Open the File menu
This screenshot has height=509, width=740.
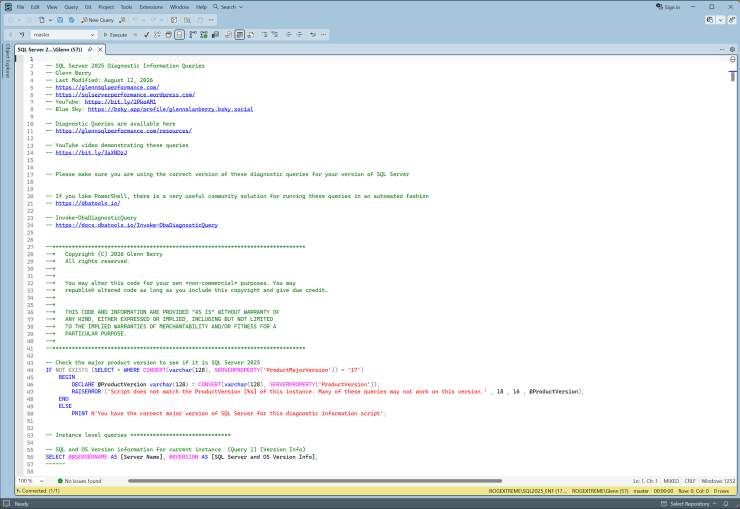tap(20, 7)
